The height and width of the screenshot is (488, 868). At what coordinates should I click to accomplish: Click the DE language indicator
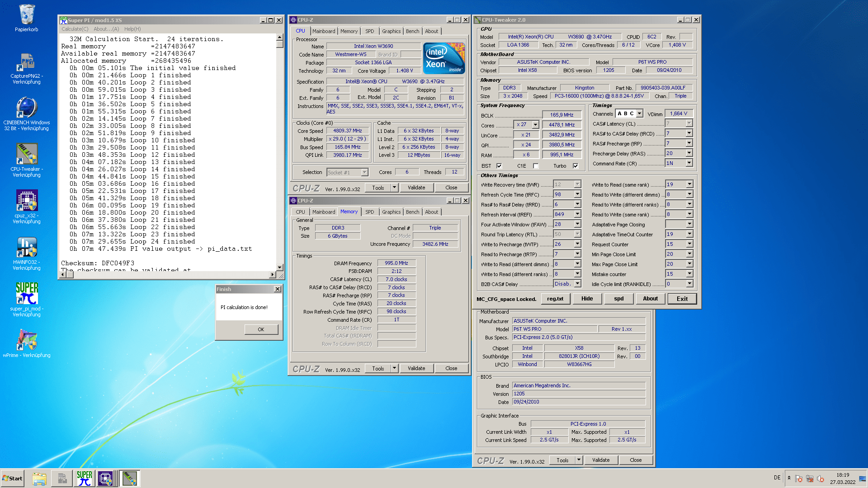pyautogui.click(x=777, y=478)
